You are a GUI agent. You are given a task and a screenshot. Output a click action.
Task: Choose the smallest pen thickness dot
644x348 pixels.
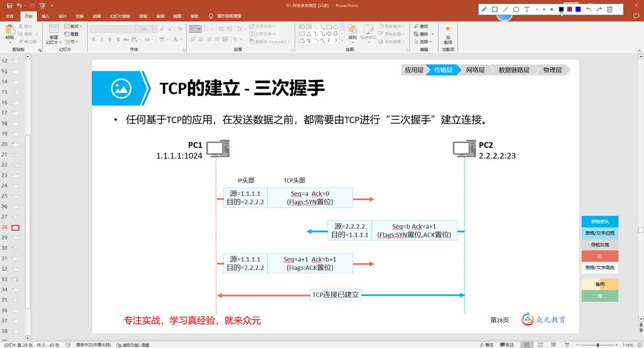[537, 9]
